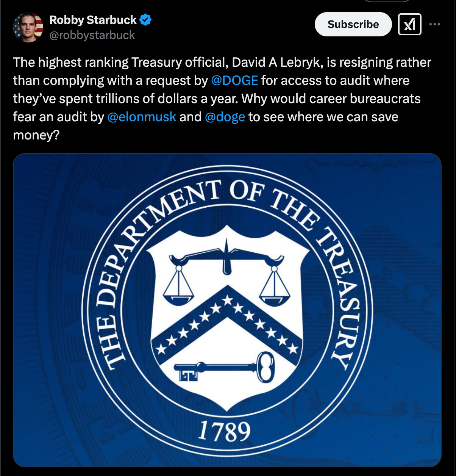
Task: Click the 1789 year on the seal
Action: [x=224, y=431]
